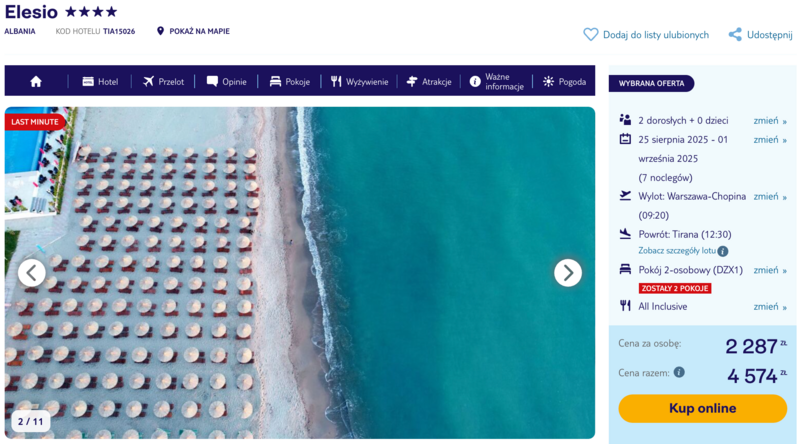Viewport: 800px width, 444px height.
Task: Click the hotel code TIA15026
Action: [119, 31]
